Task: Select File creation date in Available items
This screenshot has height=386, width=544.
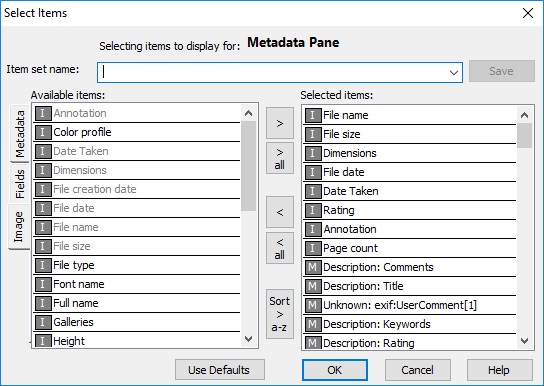Action: 137,189
